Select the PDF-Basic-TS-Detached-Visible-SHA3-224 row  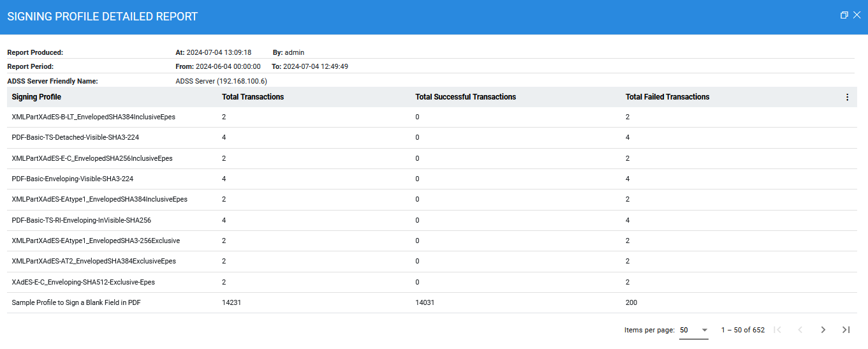pyautogui.click(x=75, y=138)
